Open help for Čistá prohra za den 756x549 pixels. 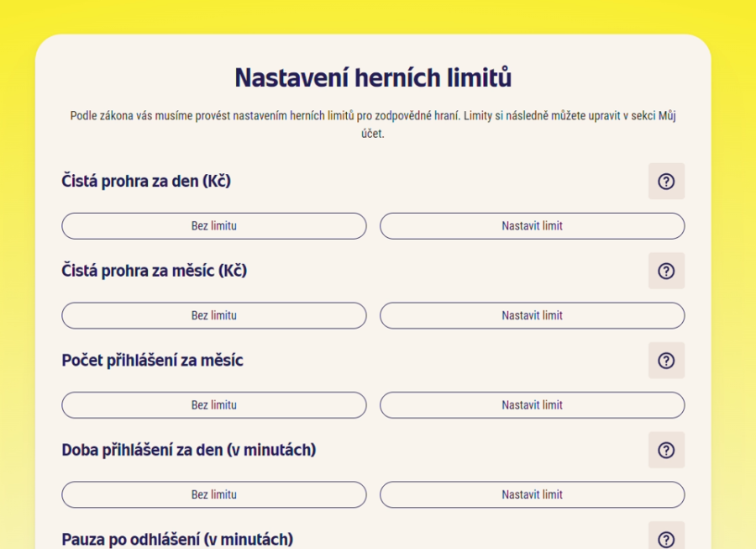(666, 182)
